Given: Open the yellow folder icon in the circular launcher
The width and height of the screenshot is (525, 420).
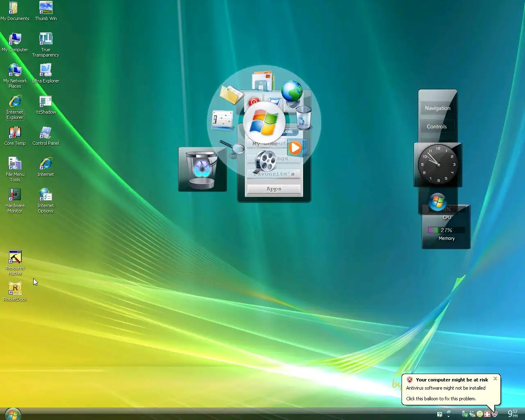Looking at the screenshot, I should click(231, 94).
